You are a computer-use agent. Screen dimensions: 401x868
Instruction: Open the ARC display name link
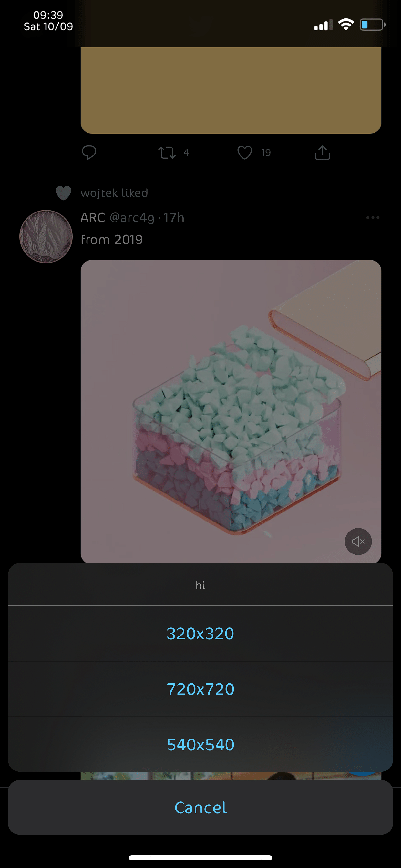93,218
